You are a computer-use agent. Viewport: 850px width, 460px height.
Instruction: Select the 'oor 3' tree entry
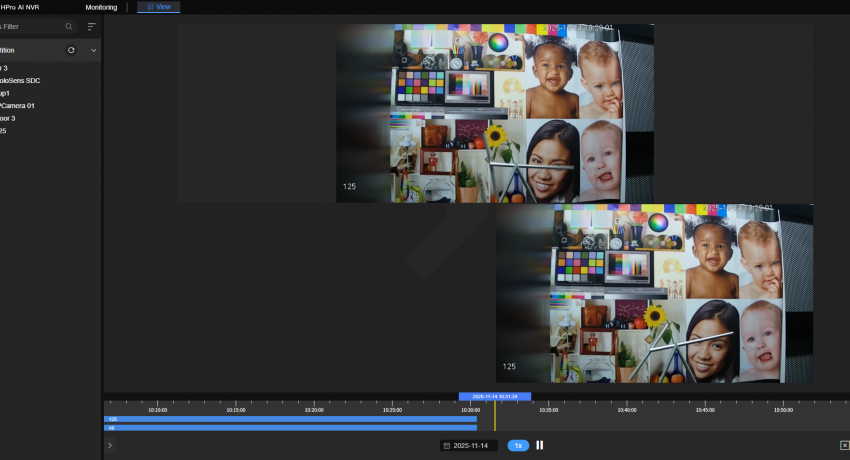(x=8, y=118)
